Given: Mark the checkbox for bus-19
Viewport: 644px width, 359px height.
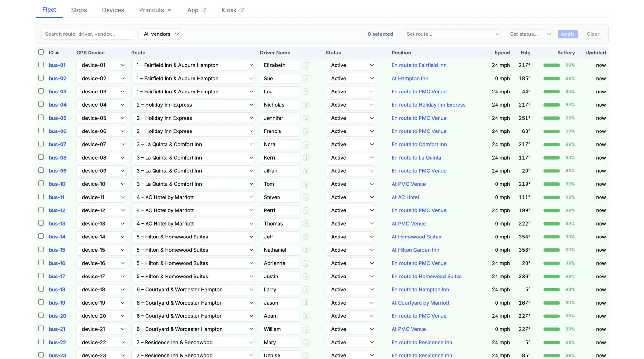Looking at the screenshot, I should coord(41,302).
